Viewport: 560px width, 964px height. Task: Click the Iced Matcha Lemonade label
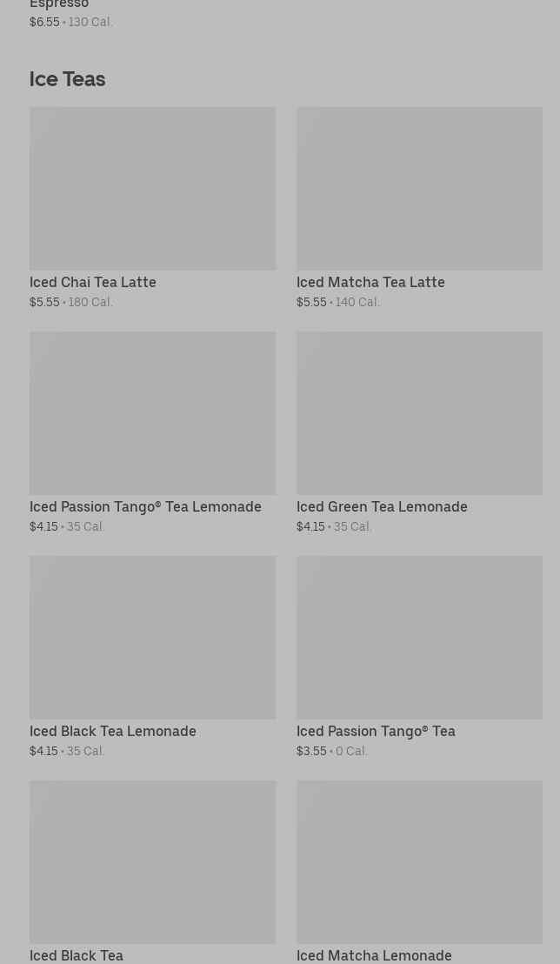tap(374, 954)
